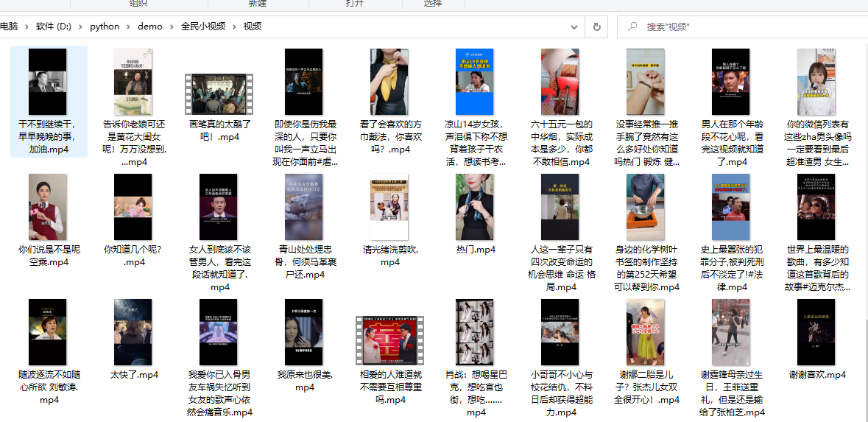
Task: Open the address bar history dropdown
Action: [x=575, y=27]
